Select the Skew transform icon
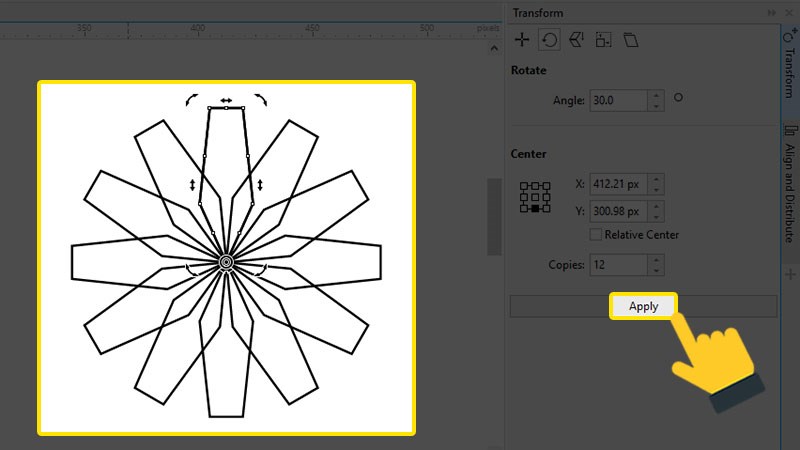The height and width of the screenshot is (450, 800). [630, 40]
